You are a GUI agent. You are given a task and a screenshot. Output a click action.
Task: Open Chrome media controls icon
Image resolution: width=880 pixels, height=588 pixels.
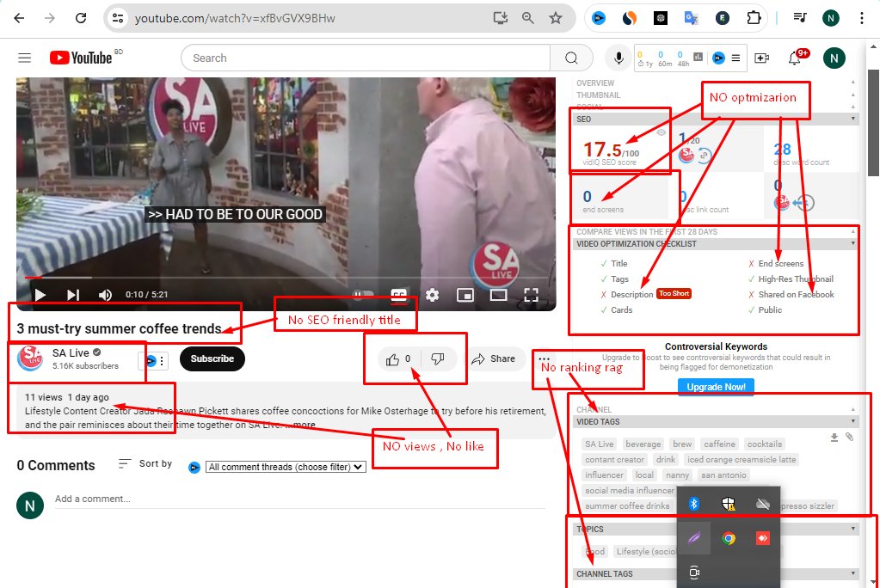coord(800,18)
